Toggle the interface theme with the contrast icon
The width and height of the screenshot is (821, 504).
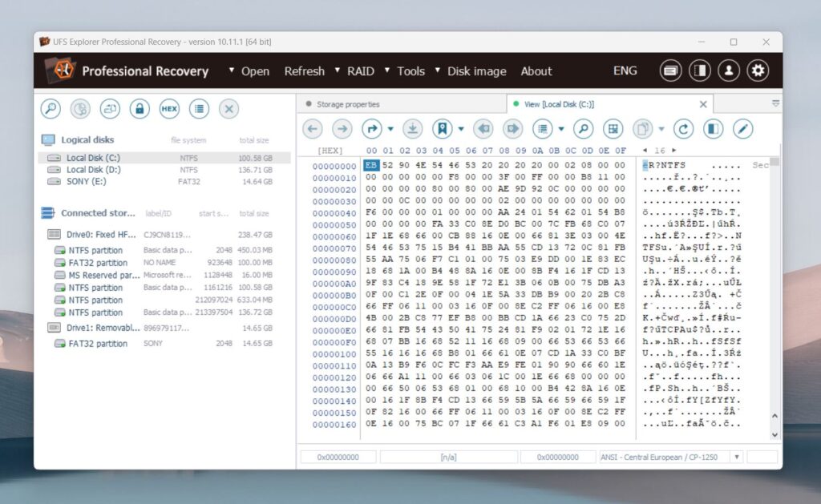[x=699, y=71]
